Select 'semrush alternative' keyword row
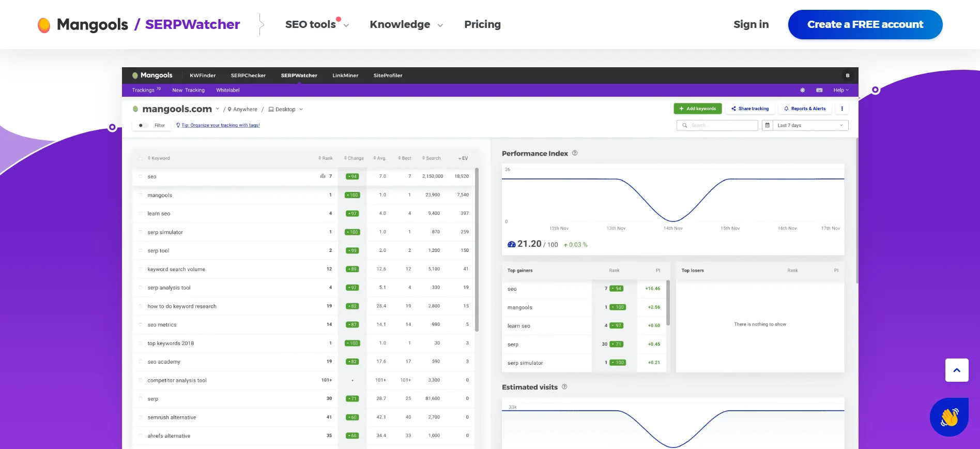 [304, 417]
